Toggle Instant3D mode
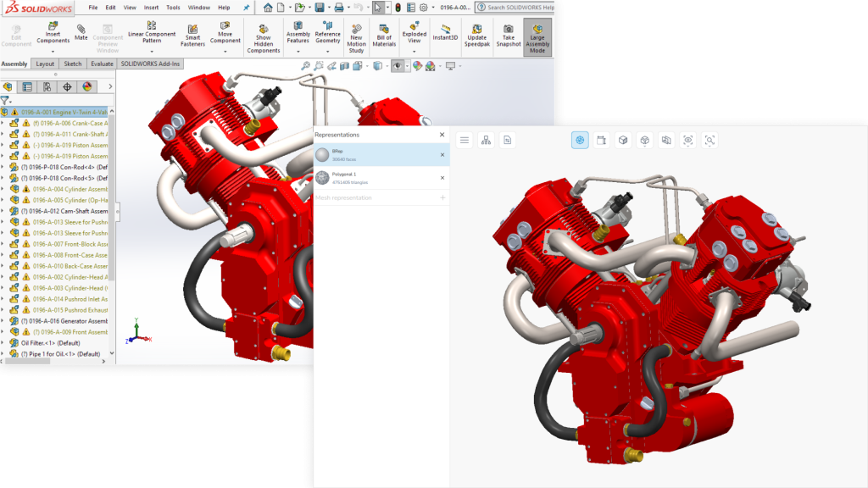The height and width of the screenshot is (488, 868). (445, 32)
